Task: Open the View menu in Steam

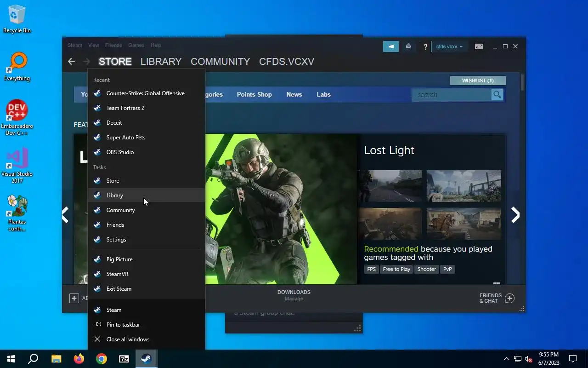Action: click(x=94, y=45)
